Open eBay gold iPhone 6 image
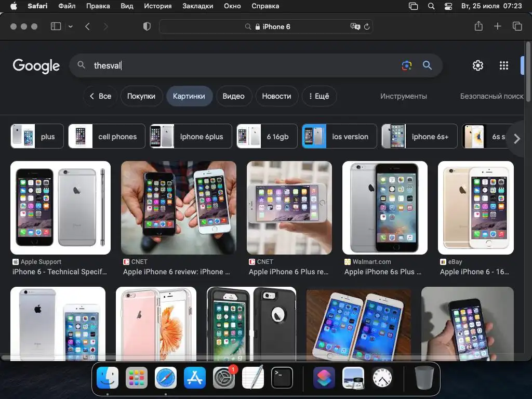532x399 pixels. point(476,208)
